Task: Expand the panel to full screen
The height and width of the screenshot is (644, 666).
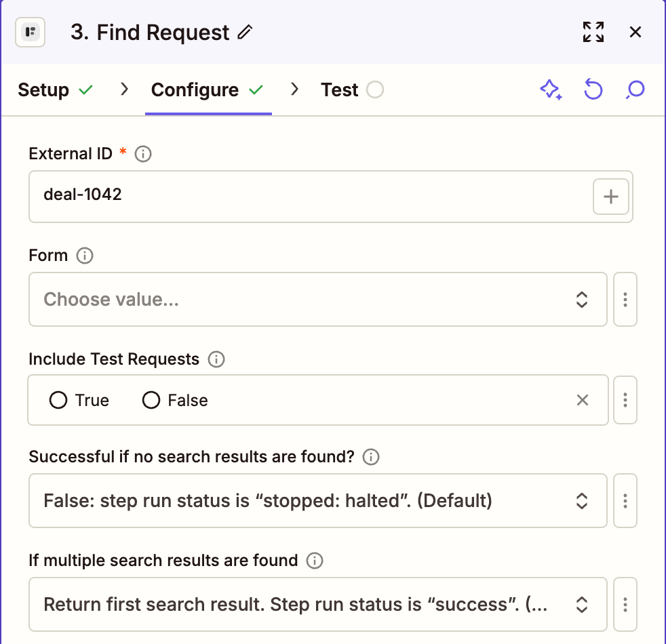Action: coord(593,33)
